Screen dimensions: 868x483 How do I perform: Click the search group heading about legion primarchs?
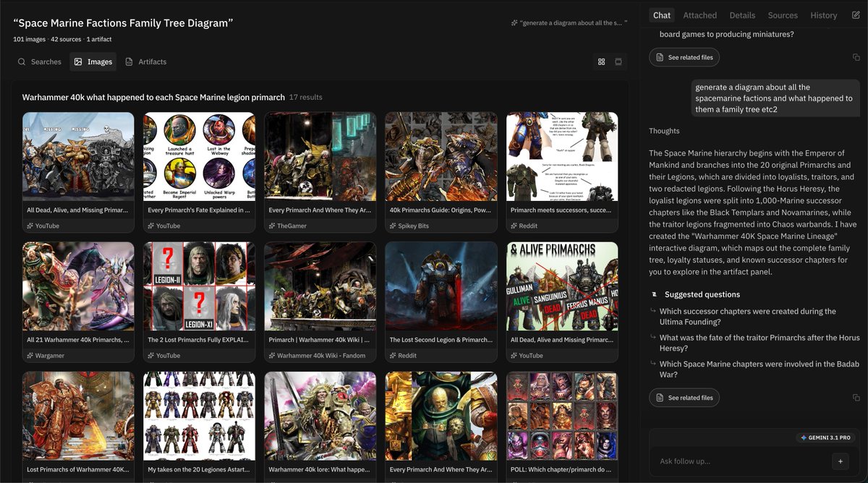coord(153,97)
